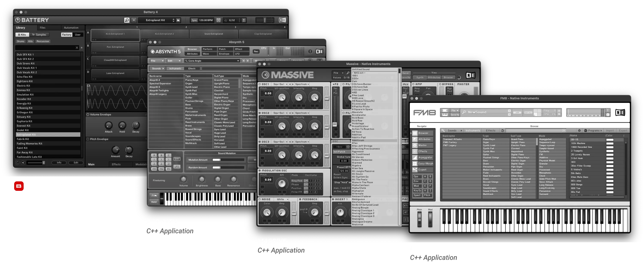This screenshot has height=262, width=644.
Task: Toggle FM8 browser power button
Action: click(x=579, y=131)
